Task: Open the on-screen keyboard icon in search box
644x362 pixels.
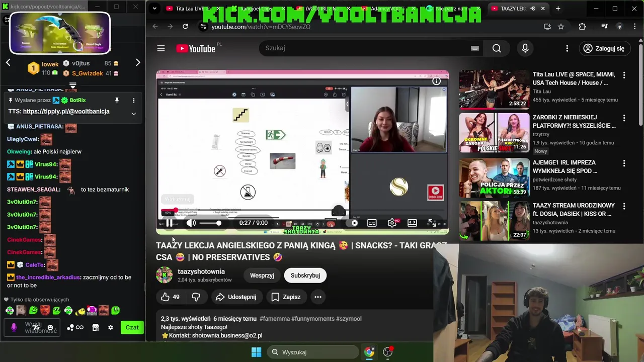Action: coord(474,48)
